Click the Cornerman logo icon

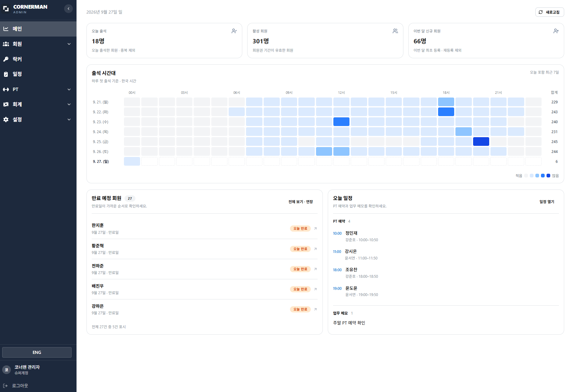6,9
